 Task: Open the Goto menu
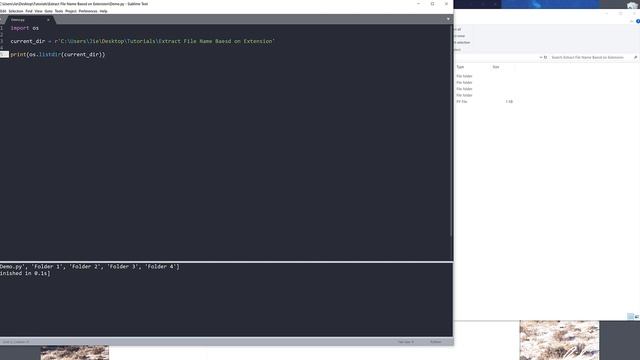click(49, 11)
